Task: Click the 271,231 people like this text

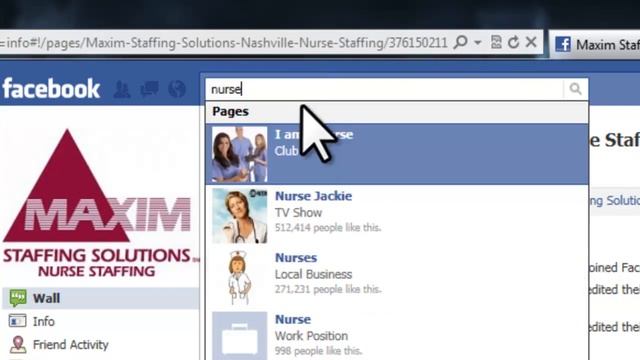Action: click(328, 289)
